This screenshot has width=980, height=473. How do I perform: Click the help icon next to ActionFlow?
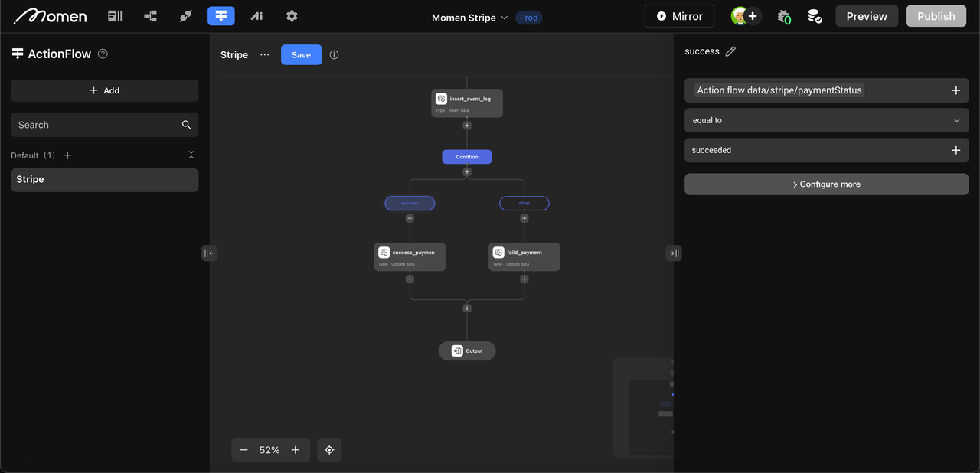click(x=103, y=54)
